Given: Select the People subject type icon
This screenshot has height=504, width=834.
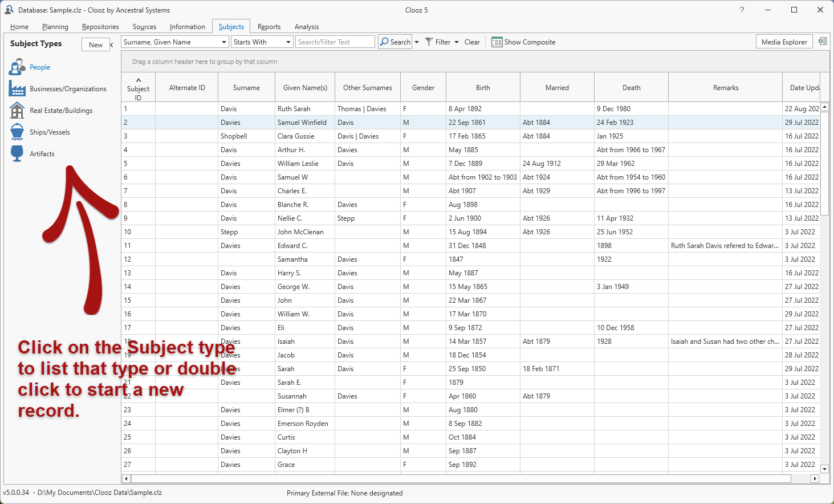Looking at the screenshot, I should coord(17,67).
